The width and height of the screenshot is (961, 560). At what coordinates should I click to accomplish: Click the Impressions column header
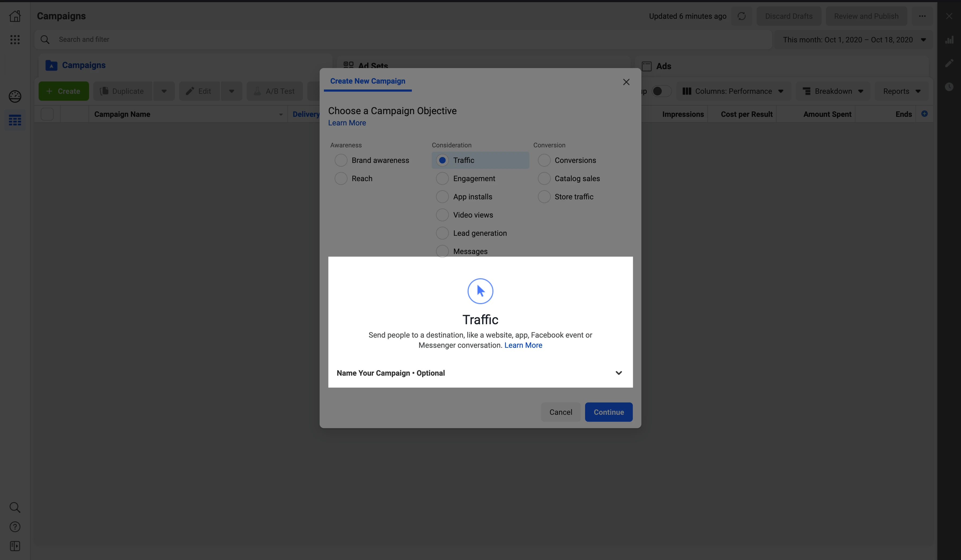point(683,114)
